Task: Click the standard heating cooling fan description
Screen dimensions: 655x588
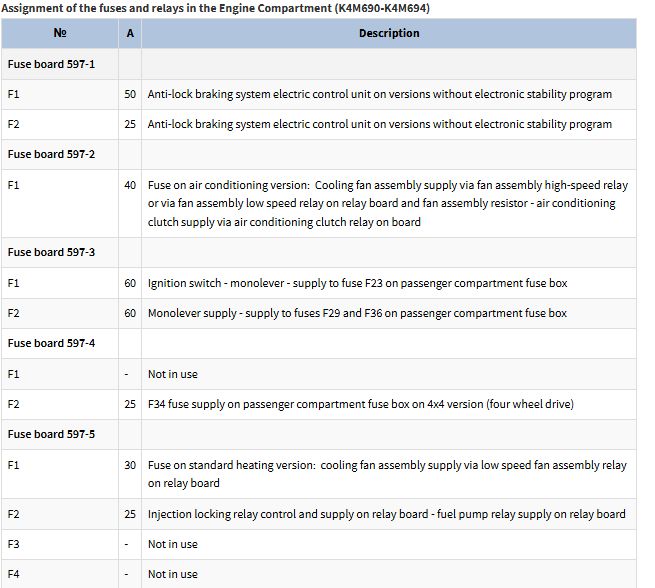Action: click(x=387, y=474)
